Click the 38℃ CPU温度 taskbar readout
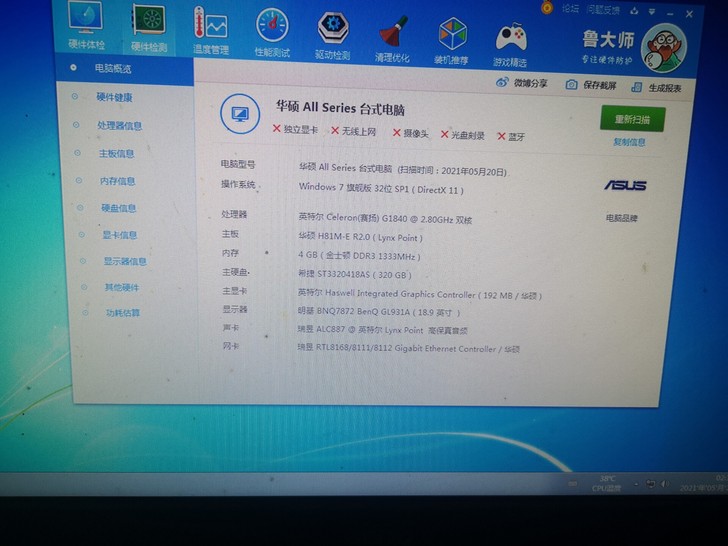This screenshot has height=546, width=728. click(606, 483)
